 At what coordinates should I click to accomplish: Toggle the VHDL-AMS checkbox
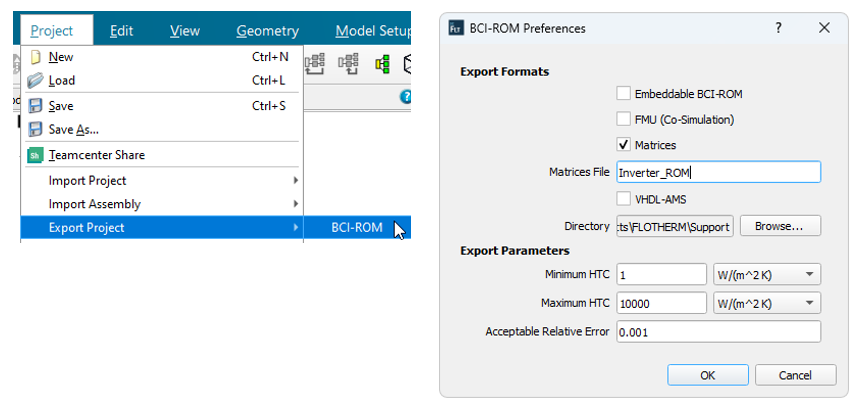click(625, 199)
